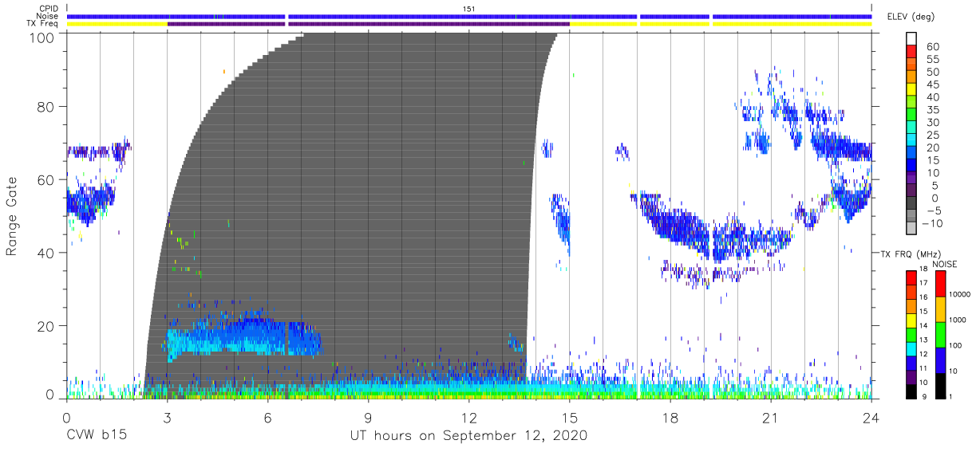Click the '3' tick on the UT hours axis
The width and height of the screenshot is (980, 452).
coord(167,418)
